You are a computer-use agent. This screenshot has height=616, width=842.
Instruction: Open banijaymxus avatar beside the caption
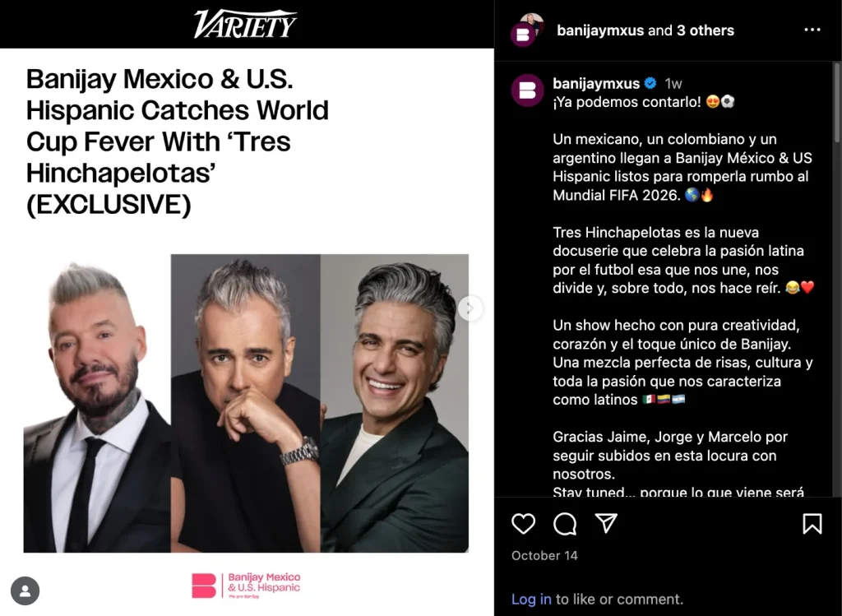pyautogui.click(x=527, y=90)
